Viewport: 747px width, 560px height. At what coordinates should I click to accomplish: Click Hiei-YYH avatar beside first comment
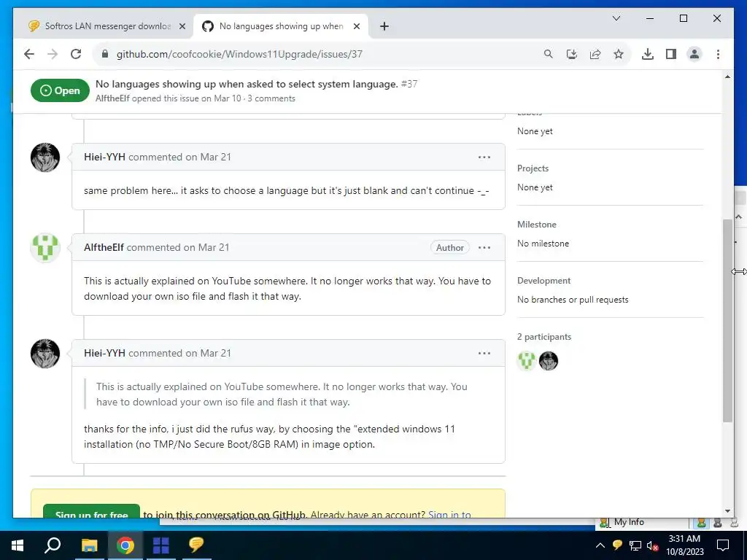coord(45,157)
